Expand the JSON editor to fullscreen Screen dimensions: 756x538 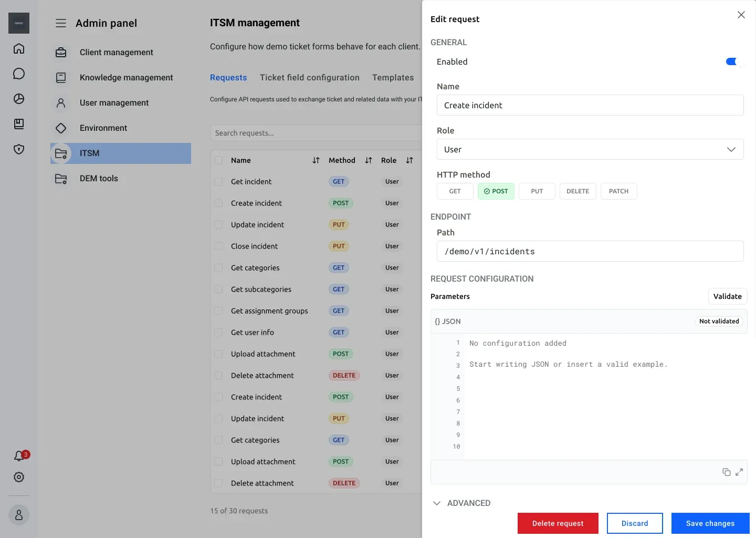[x=739, y=472]
